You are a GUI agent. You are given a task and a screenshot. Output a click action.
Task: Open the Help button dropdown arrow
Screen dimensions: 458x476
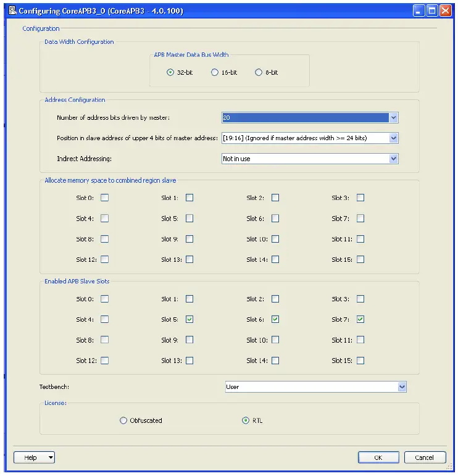click(51, 457)
